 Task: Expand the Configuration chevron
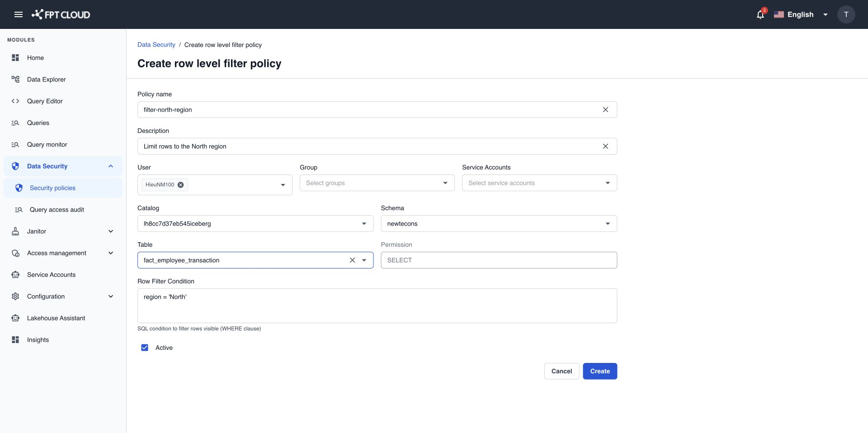click(111, 297)
